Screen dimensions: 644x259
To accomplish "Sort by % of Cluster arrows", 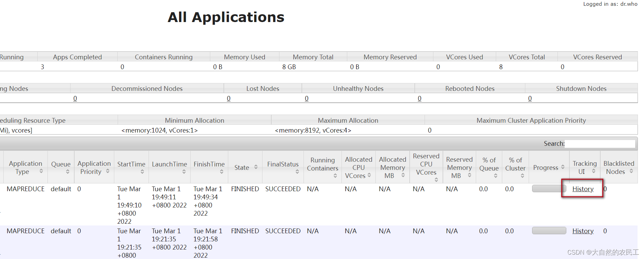I will point(523,176).
